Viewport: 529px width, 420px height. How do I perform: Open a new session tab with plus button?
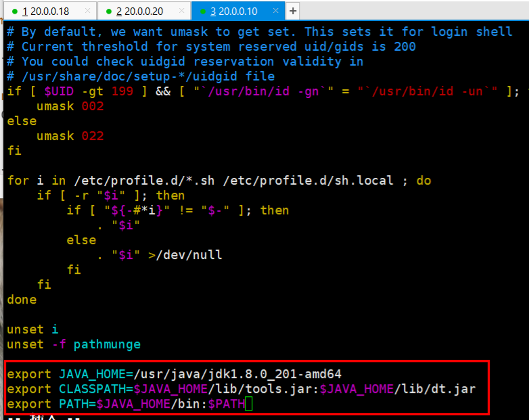coord(293,11)
